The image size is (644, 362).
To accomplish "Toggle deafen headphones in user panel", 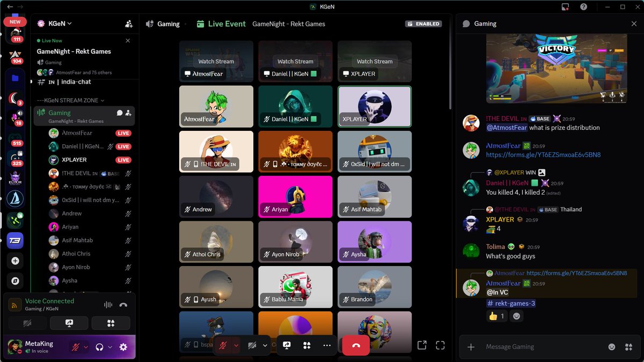I will [x=99, y=347].
